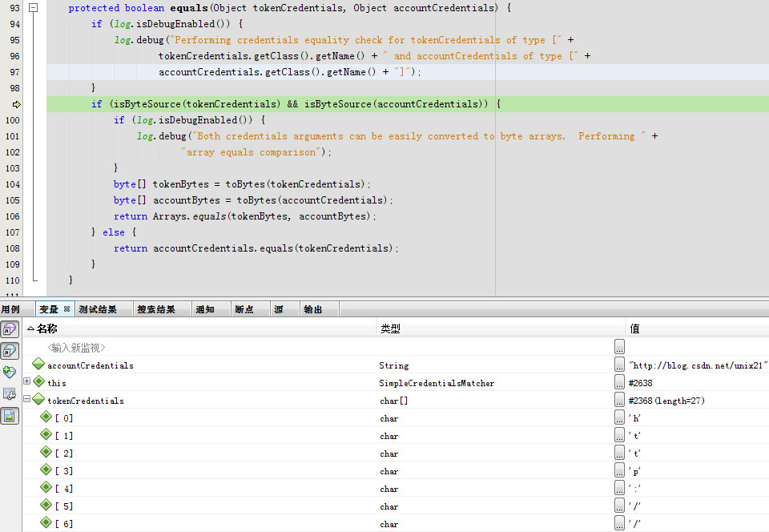This screenshot has width=769, height=532.
Task: Click the [ 6] element diamond icon
Action: 46,522
